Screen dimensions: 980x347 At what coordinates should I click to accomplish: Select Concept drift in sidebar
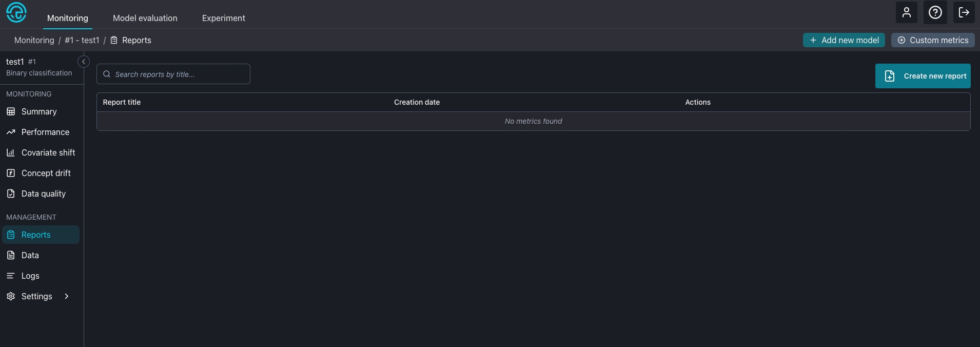click(x=46, y=173)
